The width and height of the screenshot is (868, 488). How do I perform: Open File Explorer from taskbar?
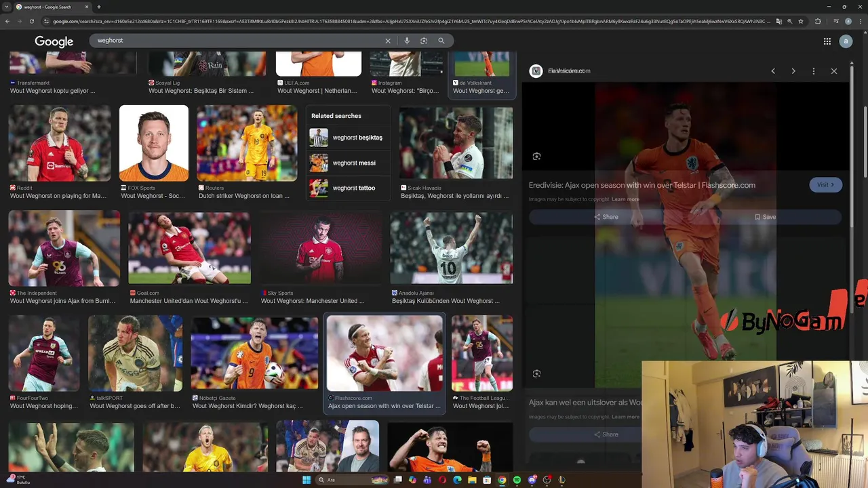tap(472, 480)
